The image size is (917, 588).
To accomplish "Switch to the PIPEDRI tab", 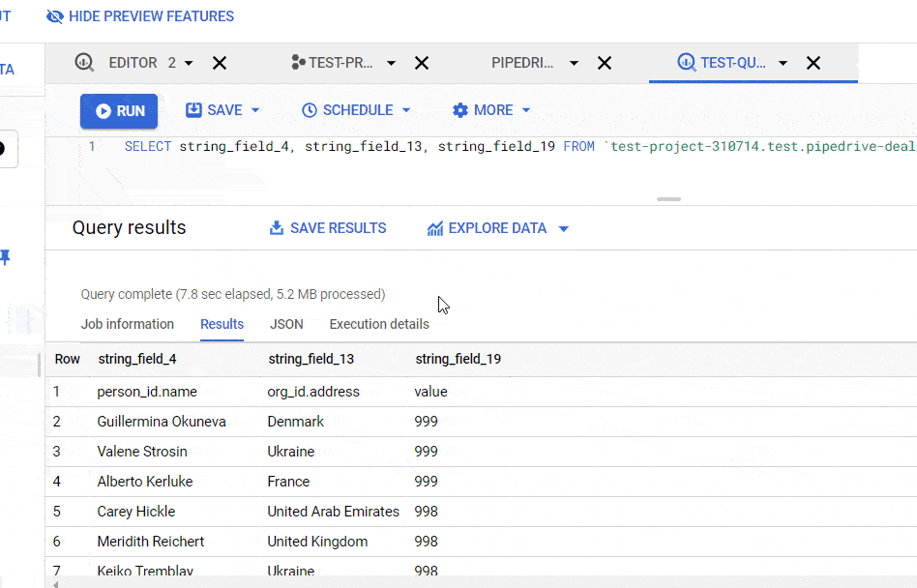I will (522, 63).
